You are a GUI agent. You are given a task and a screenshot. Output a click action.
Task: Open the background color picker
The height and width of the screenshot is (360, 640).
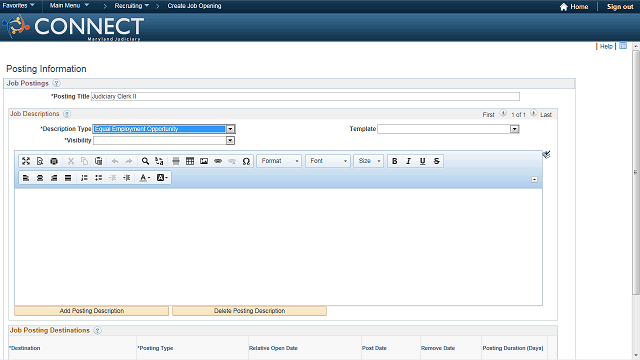162,178
